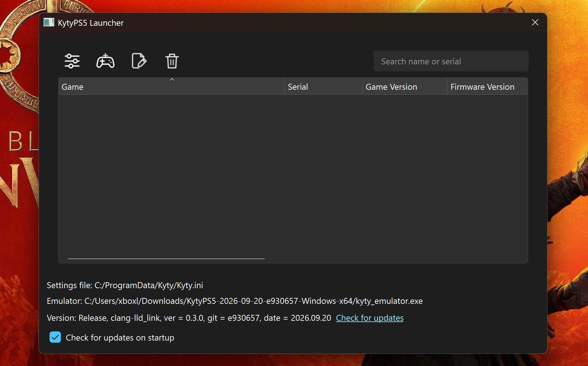Focus the Search name or serial field
588x366 pixels.
coord(451,61)
